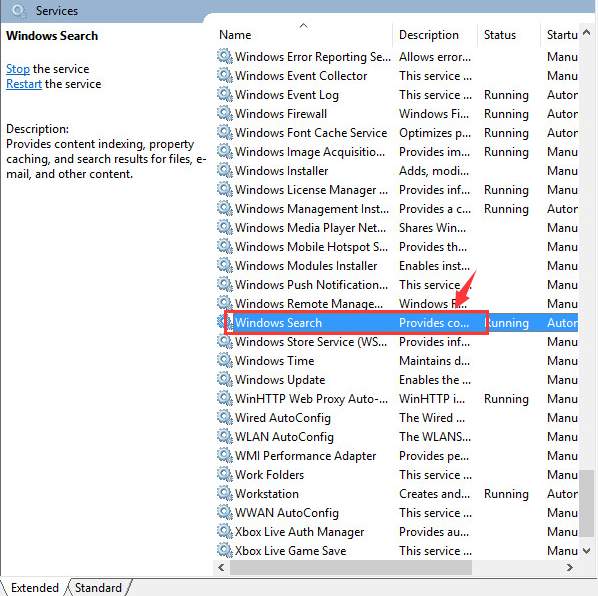Click the gear icon beside Xbox Live Auth Manager

click(225, 531)
